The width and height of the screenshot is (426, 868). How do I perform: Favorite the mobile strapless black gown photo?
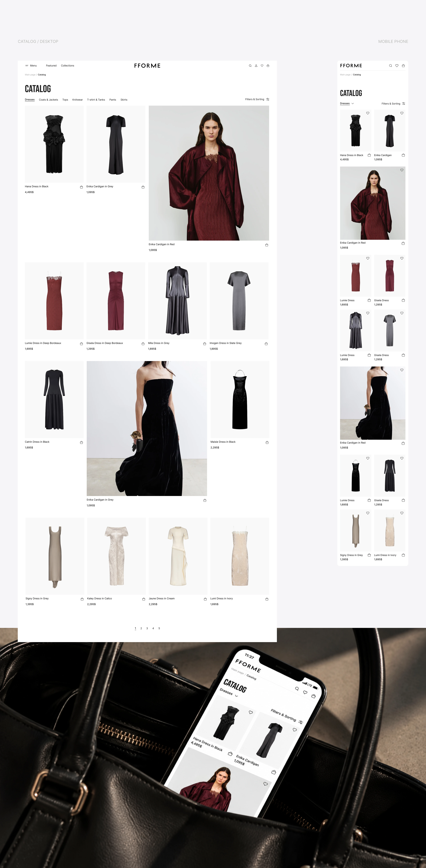402,370
